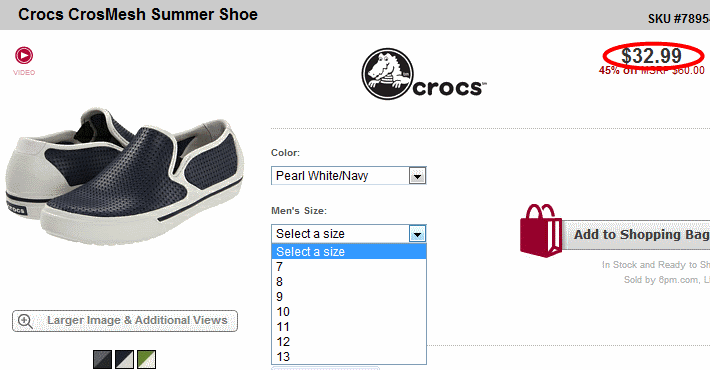Open Larger Image & Additional Views
The height and width of the screenshot is (370, 710).
(x=125, y=321)
